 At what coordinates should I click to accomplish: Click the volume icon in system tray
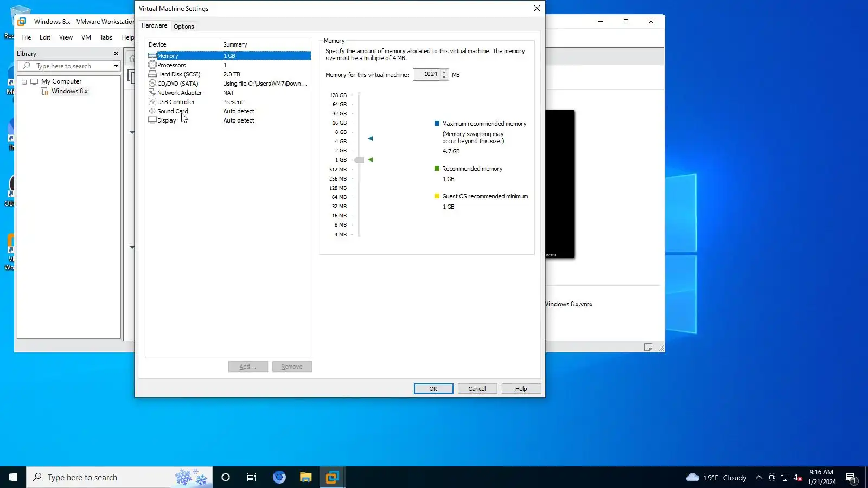797,478
